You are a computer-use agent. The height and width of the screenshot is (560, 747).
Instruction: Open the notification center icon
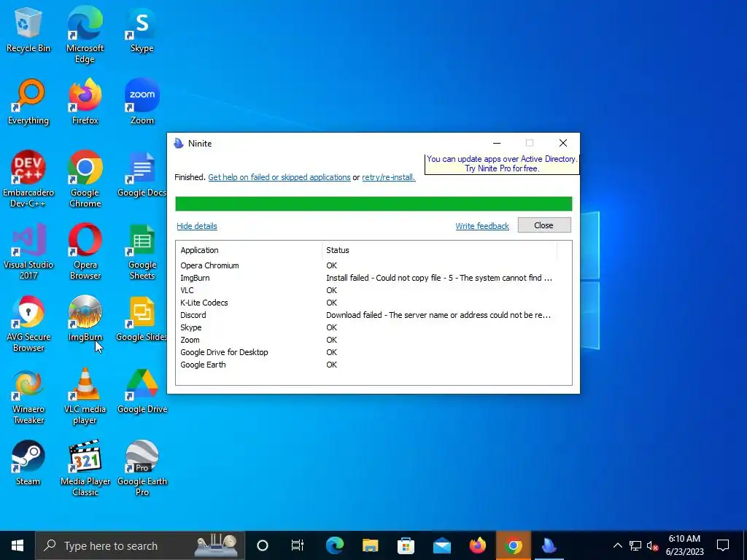coord(723,545)
